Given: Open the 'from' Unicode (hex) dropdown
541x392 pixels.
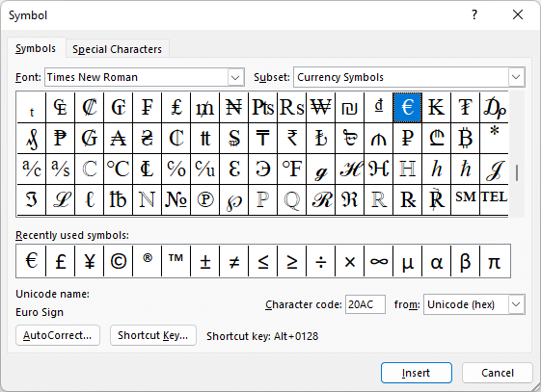Looking at the screenshot, I should (x=516, y=304).
